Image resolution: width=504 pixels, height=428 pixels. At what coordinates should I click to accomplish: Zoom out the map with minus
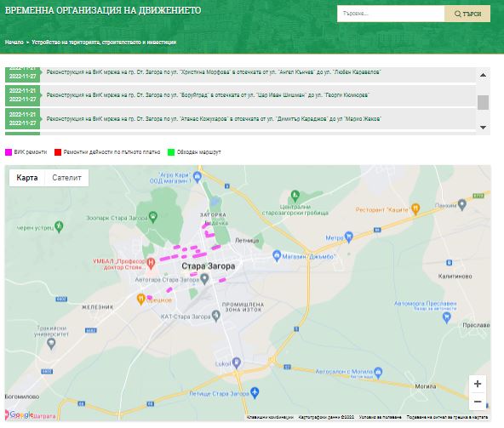click(478, 402)
